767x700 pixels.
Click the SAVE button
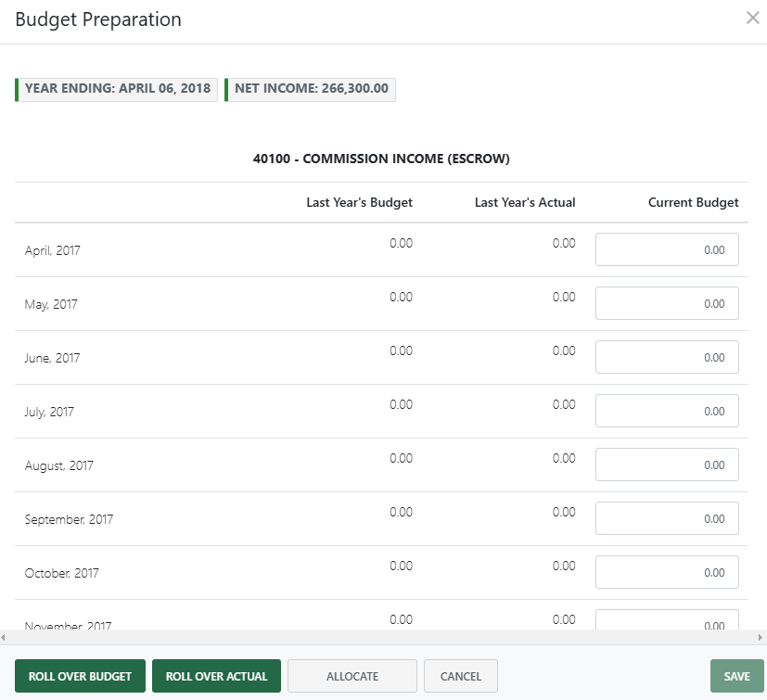click(736, 676)
